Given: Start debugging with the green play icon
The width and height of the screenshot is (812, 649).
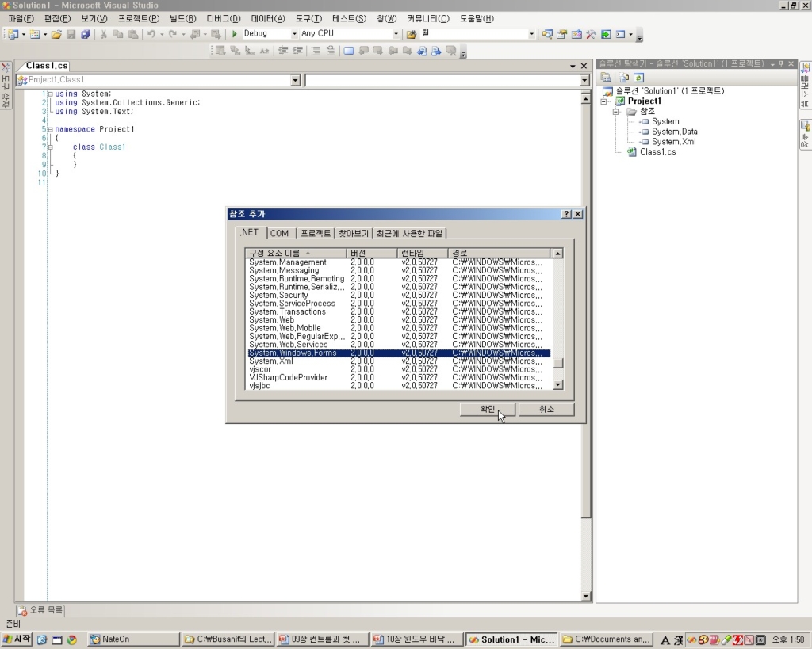Looking at the screenshot, I should tap(234, 33).
